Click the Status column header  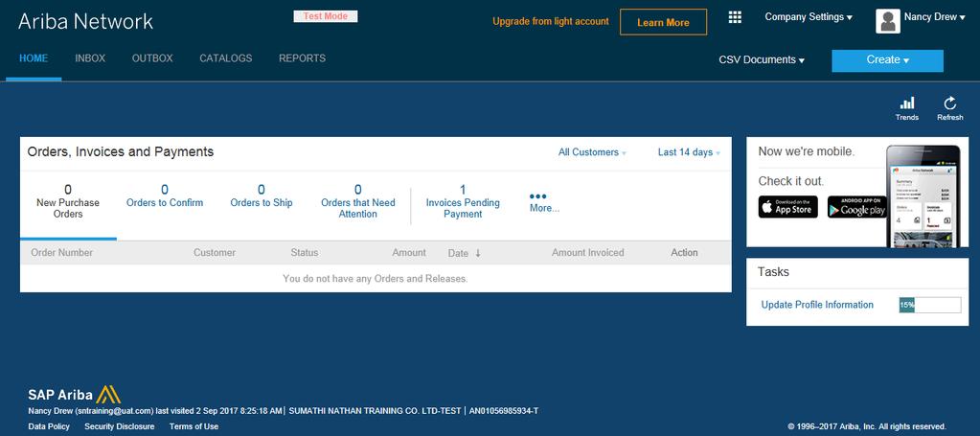click(305, 253)
